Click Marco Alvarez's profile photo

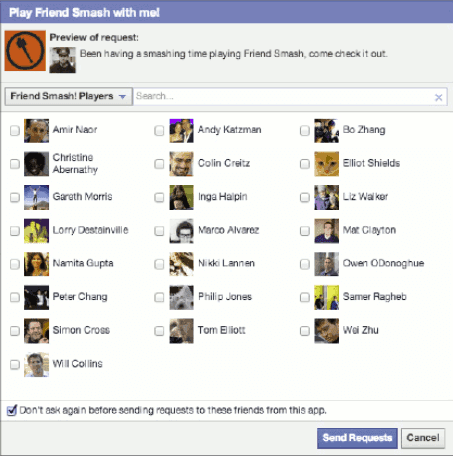pos(181,231)
